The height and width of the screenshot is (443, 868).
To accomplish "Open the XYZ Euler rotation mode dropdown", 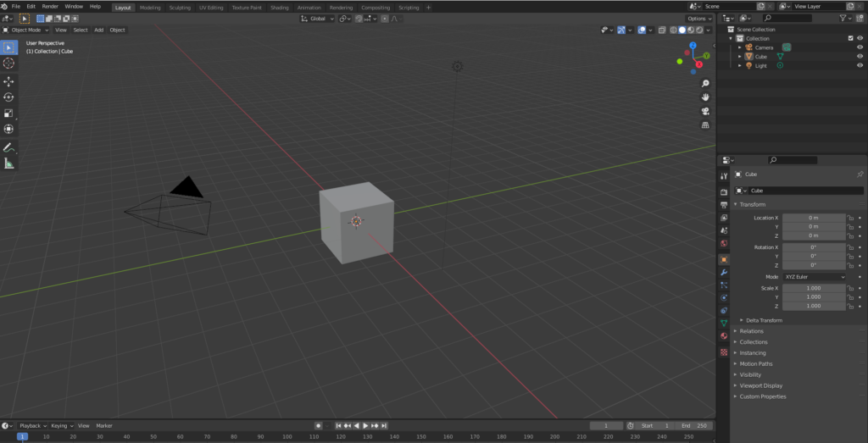I will tap(814, 276).
